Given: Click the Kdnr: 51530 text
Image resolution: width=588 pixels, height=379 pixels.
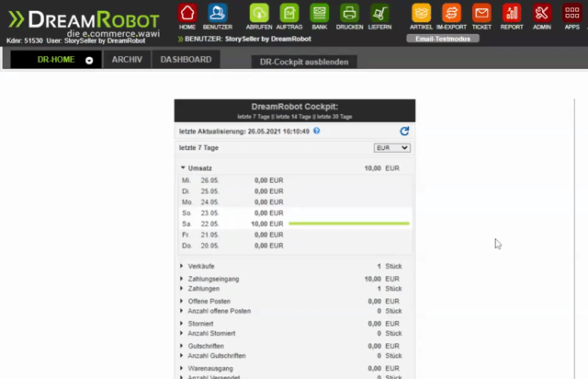Looking at the screenshot, I should 25,40.
